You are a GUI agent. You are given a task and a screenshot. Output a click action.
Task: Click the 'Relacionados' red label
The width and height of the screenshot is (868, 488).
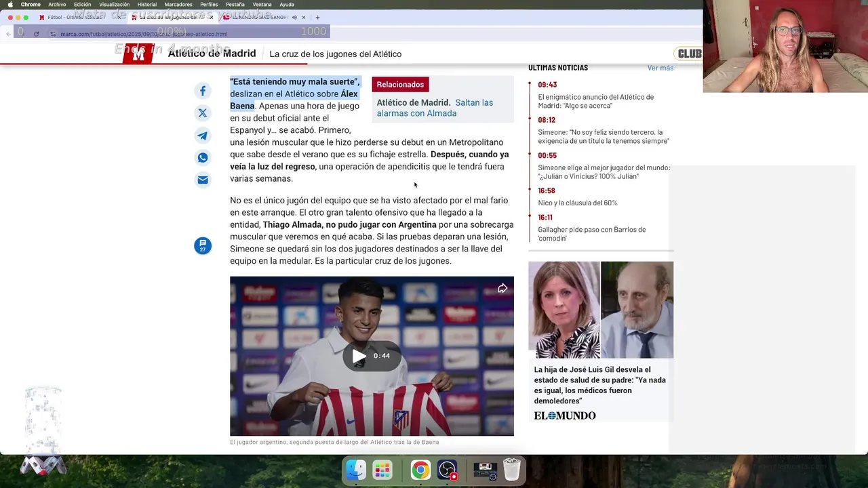click(x=400, y=85)
